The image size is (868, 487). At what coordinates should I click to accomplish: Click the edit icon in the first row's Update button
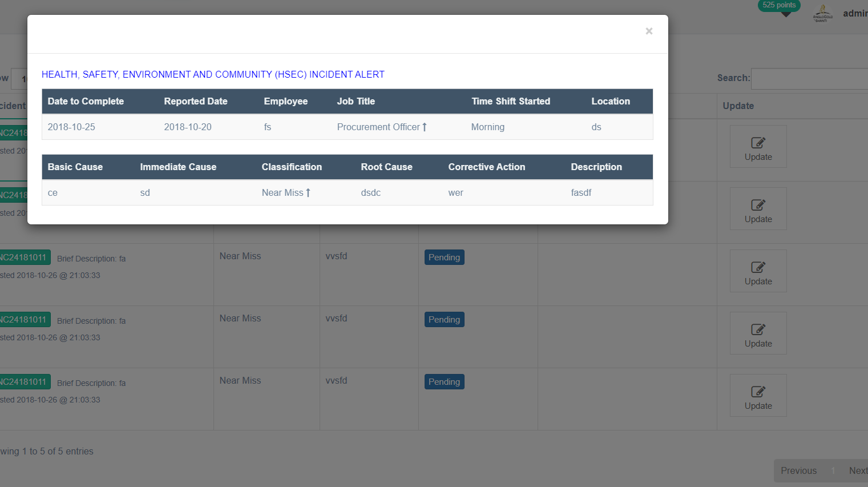[x=758, y=143]
